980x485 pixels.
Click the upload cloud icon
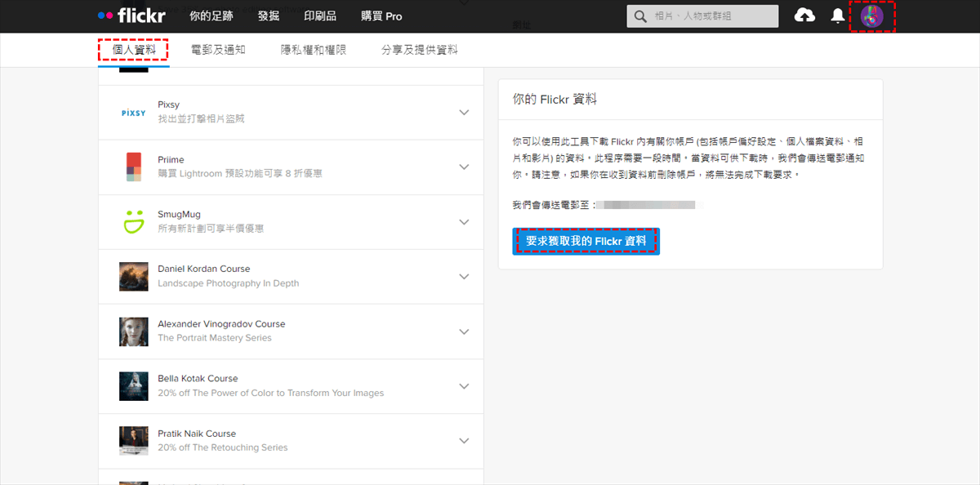pyautogui.click(x=804, y=16)
